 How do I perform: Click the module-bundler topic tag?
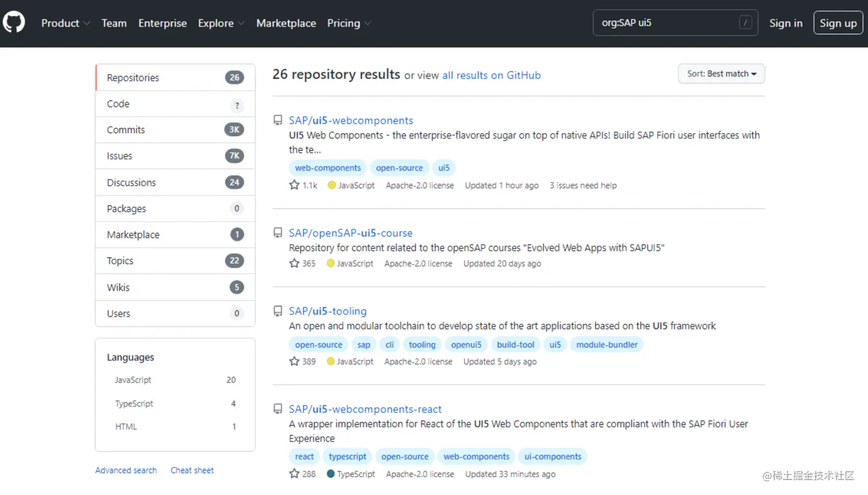[607, 344]
